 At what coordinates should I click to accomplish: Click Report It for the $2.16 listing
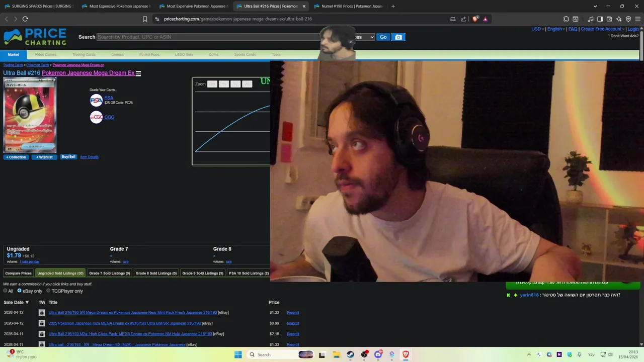pos(293,334)
